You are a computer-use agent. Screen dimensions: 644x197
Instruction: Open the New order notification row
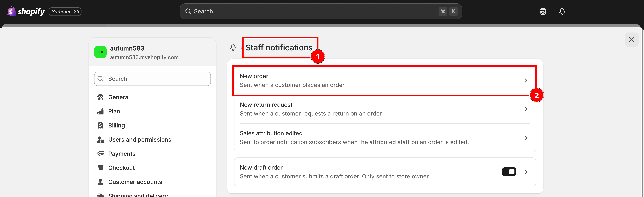(385, 80)
